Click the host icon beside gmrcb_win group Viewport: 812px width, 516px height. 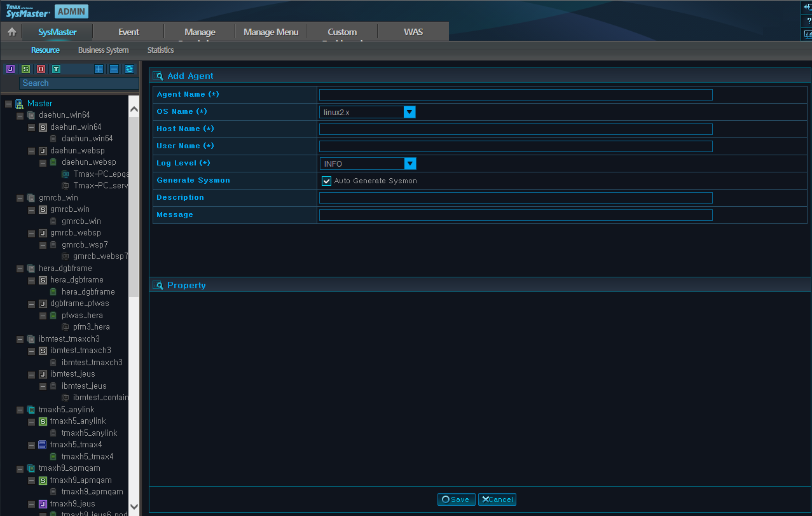(31, 198)
